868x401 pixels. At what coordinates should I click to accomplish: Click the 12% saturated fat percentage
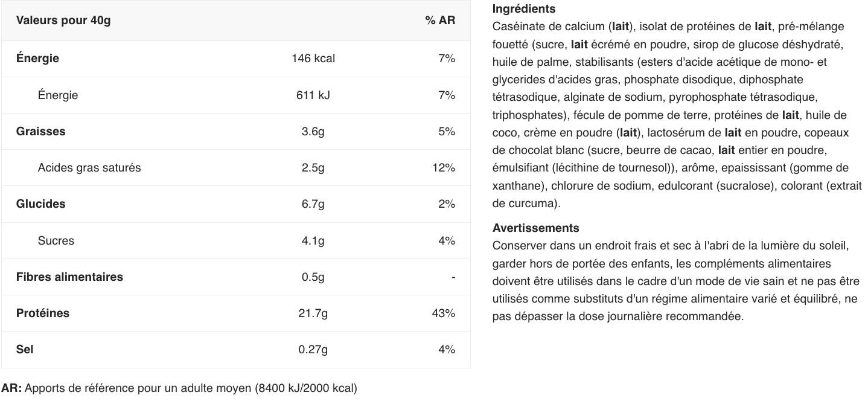click(444, 168)
